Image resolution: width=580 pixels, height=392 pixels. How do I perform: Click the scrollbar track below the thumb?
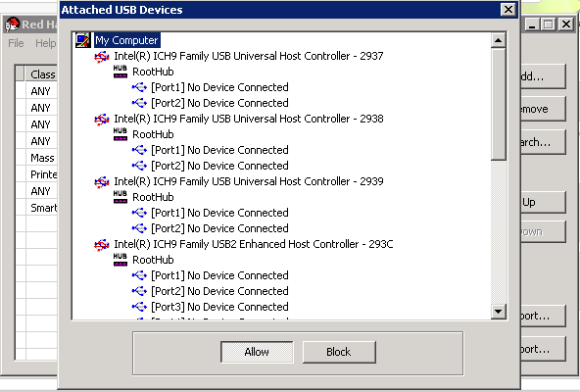click(x=499, y=232)
